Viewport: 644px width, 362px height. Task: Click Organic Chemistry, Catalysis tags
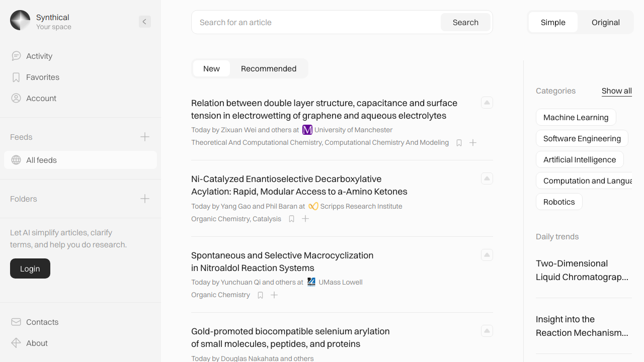[236, 219]
